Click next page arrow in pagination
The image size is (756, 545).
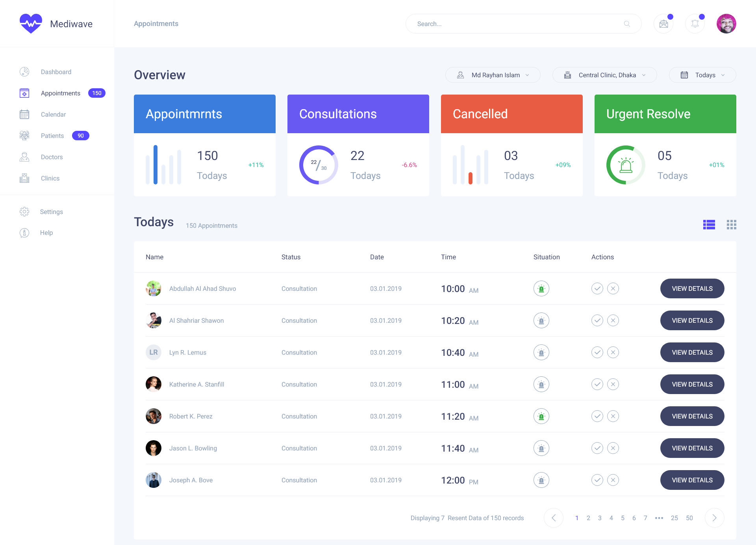click(714, 518)
